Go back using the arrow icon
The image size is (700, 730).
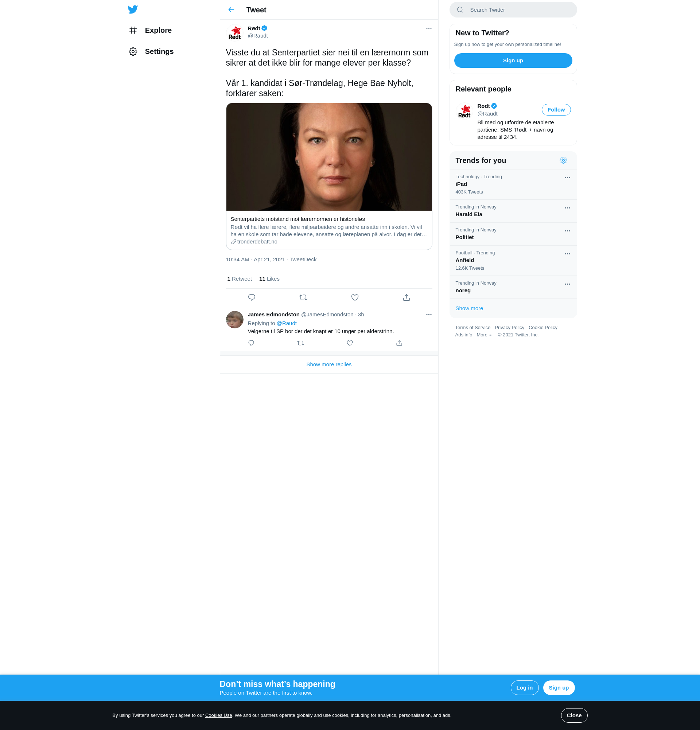(232, 10)
